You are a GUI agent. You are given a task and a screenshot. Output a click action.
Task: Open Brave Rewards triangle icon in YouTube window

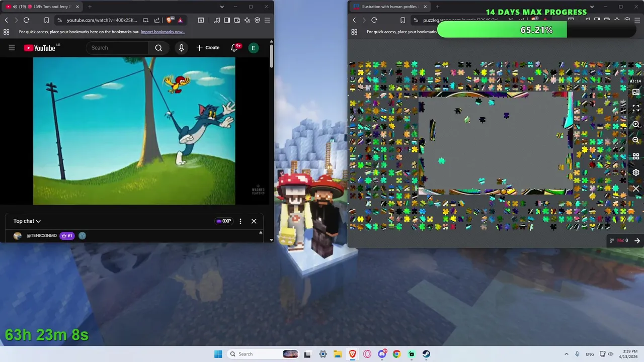coord(180,20)
